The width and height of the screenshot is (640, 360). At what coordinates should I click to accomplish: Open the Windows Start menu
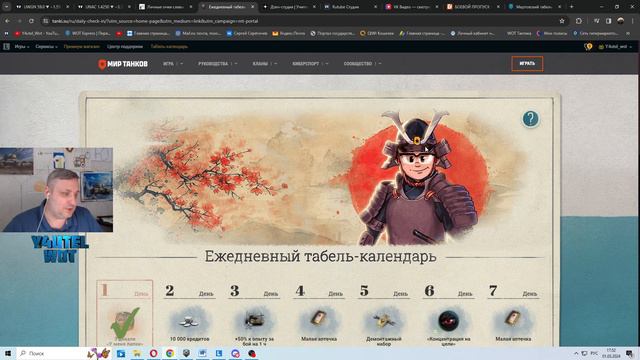tap(7, 353)
